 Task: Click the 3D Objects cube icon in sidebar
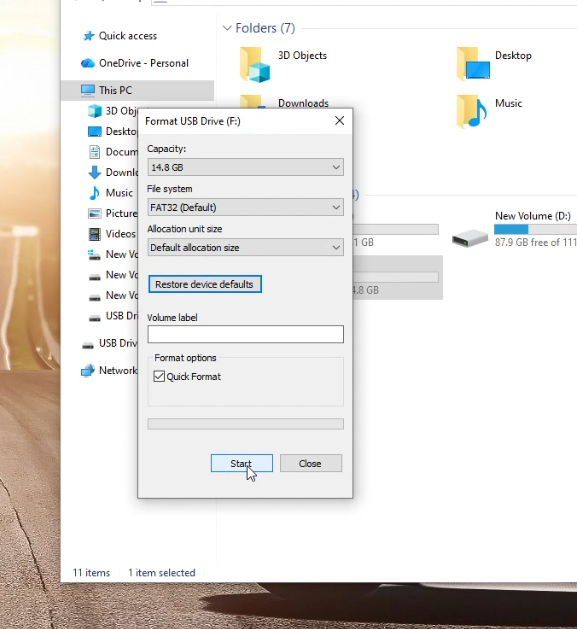click(x=95, y=111)
